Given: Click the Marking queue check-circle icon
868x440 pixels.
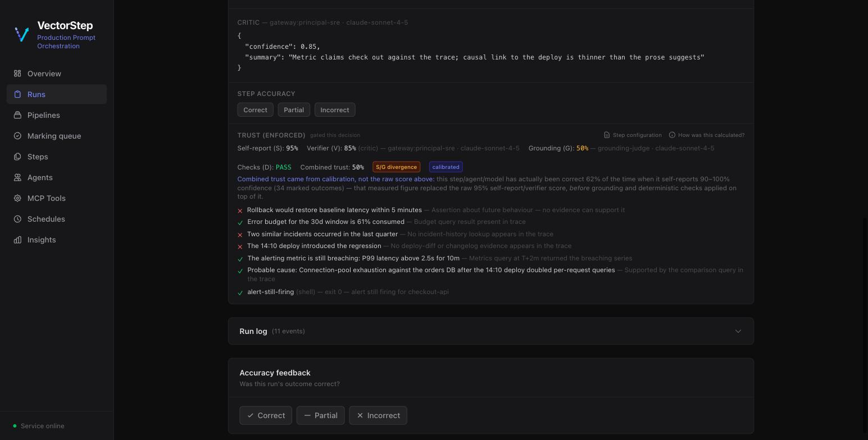Looking at the screenshot, I should (17, 136).
